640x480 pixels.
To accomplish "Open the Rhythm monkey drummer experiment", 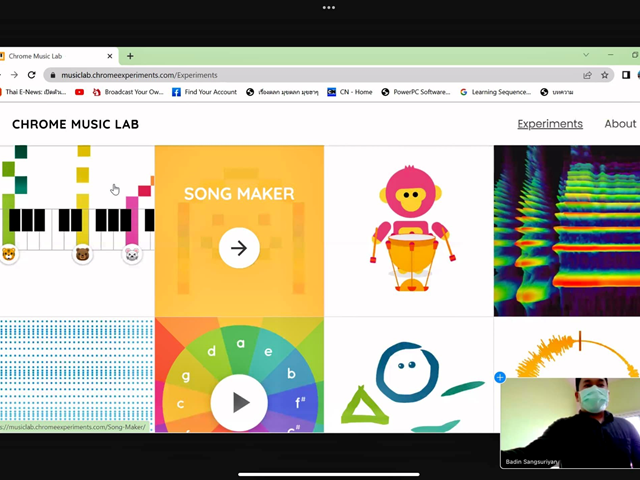I will (409, 231).
